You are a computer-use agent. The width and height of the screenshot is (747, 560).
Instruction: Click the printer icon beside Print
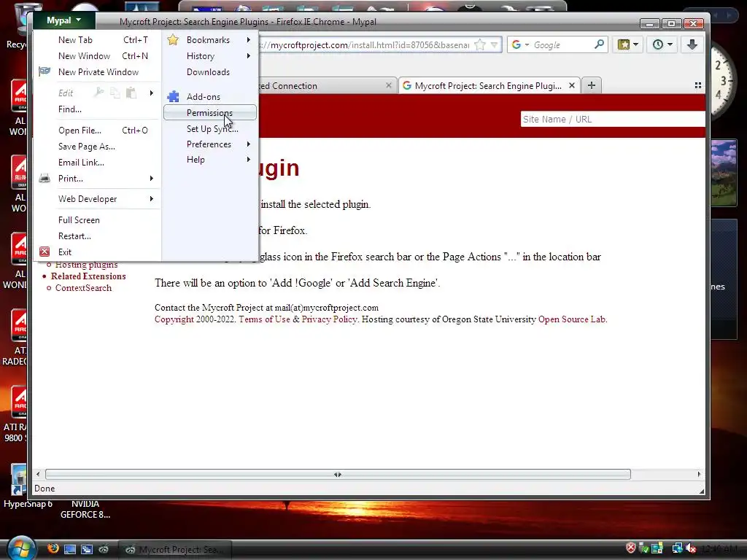pyautogui.click(x=44, y=178)
